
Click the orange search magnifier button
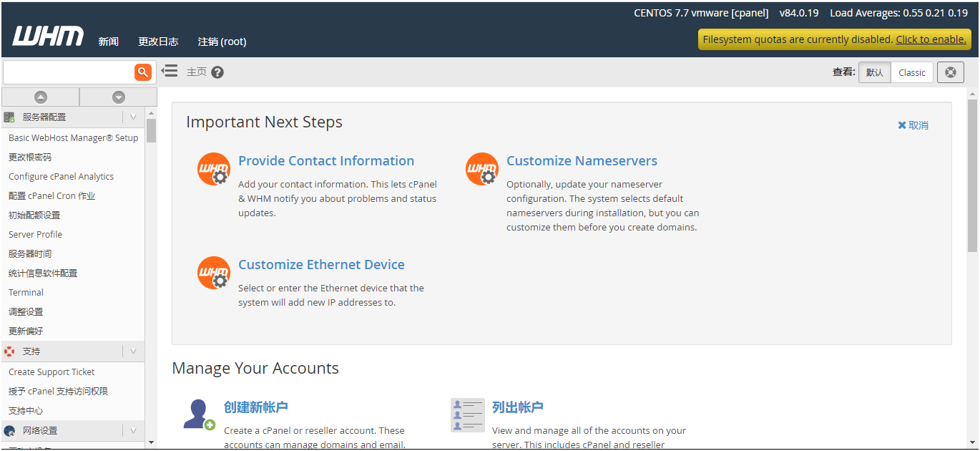point(143,72)
